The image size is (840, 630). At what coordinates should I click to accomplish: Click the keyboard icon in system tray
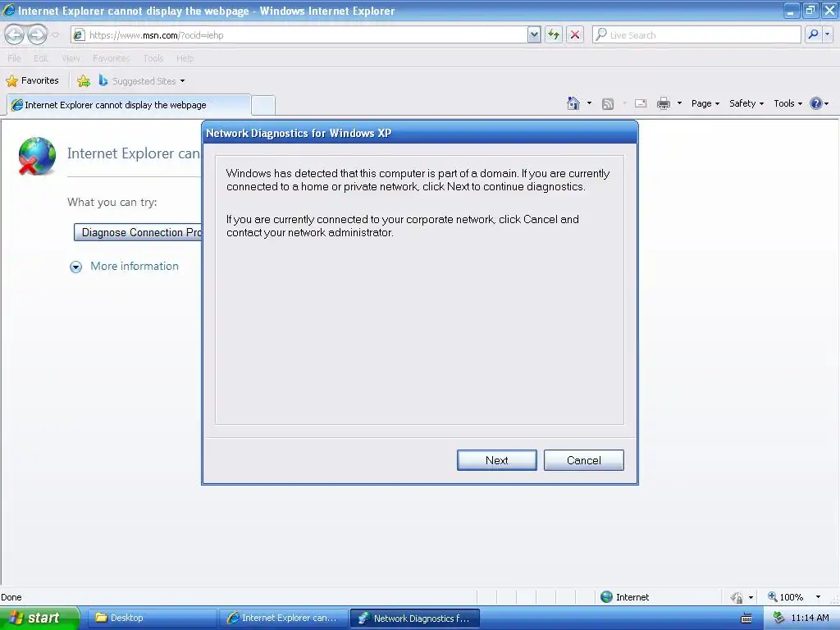pyautogui.click(x=746, y=619)
